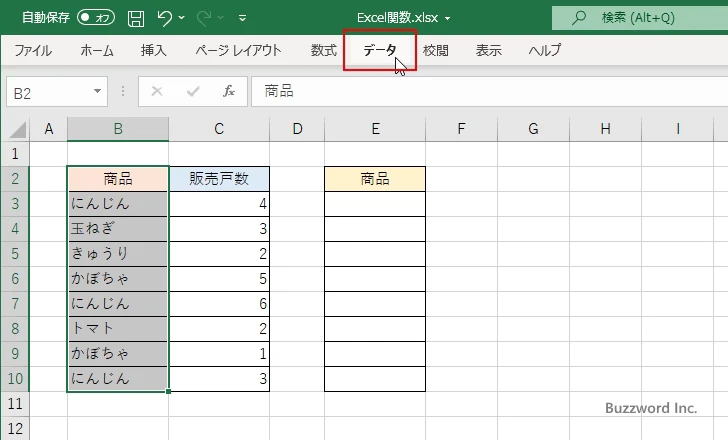Click the formula bar Enter checkmark icon
The height and width of the screenshot is (440, 728).
[192, 91]
